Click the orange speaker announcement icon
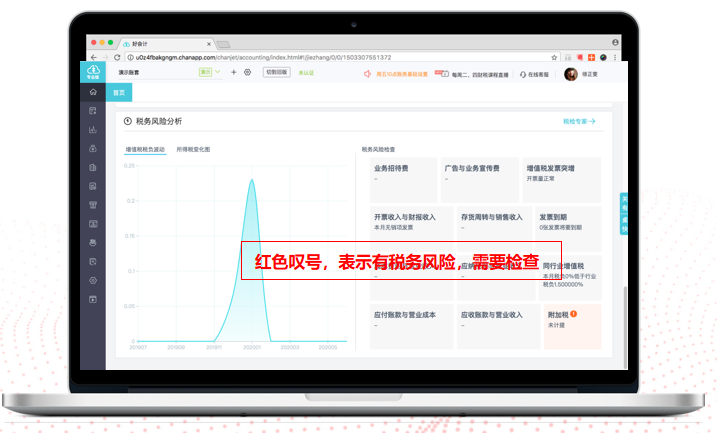The width and height of the screenshot is (717, 433). coord(368,74)
